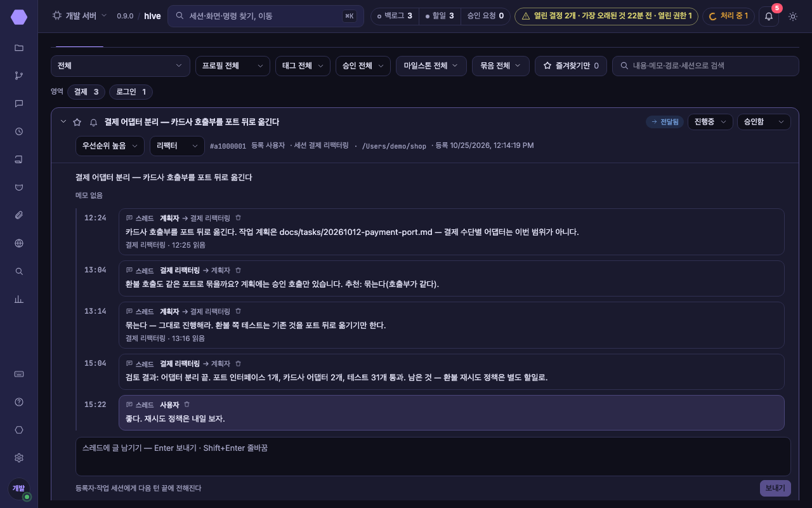The image size is (812, 508).
Task: Open the 묶음 전체 dropdown
Action: [501, 66]
